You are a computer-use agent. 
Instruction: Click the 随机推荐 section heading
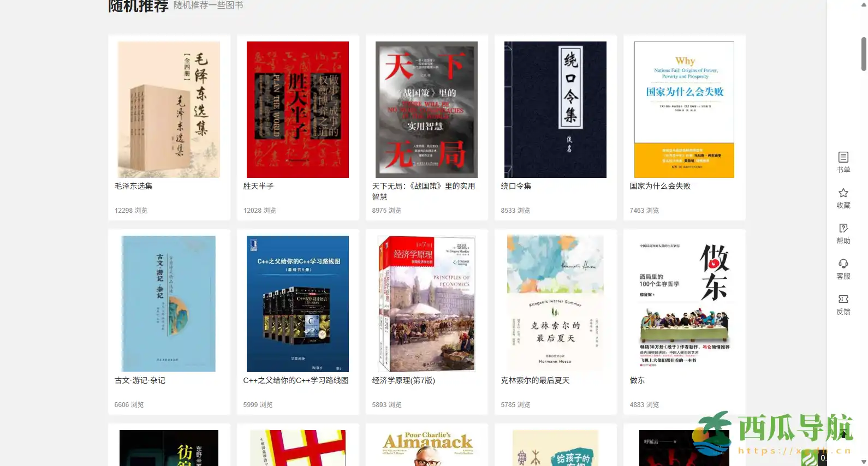click(x=138, y=7)
